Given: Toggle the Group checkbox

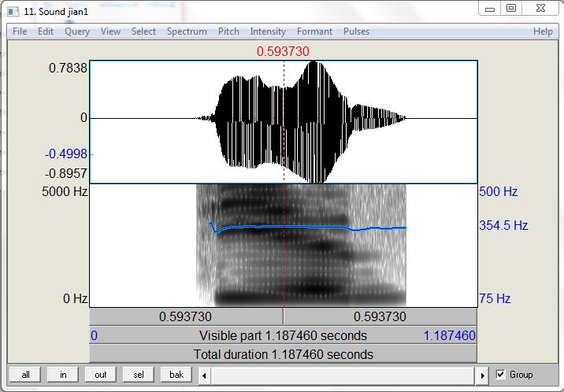Looking at the screenshot, I should 500,375.
